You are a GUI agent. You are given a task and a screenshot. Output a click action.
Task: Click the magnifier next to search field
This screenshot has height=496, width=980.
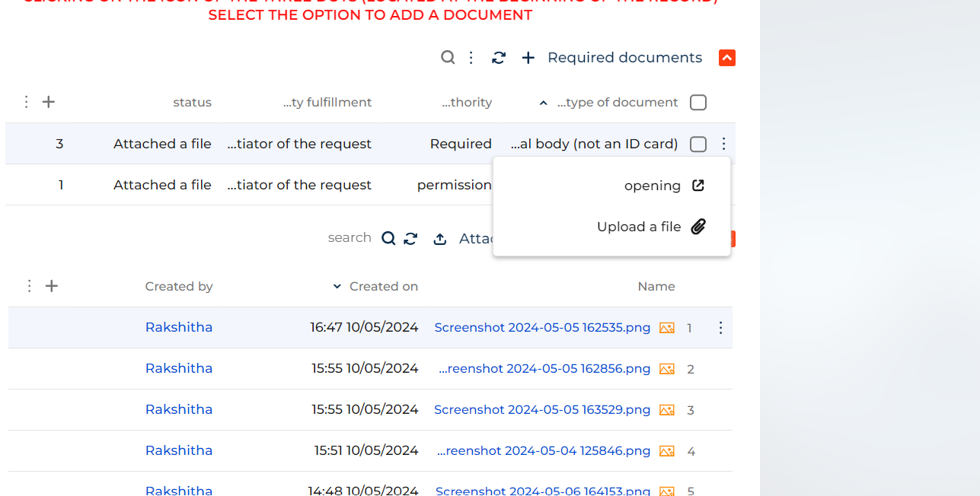point(388,238)
